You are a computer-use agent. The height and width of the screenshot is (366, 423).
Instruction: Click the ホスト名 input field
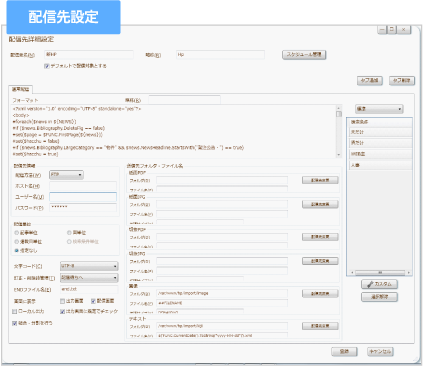(x=83, y=186)
